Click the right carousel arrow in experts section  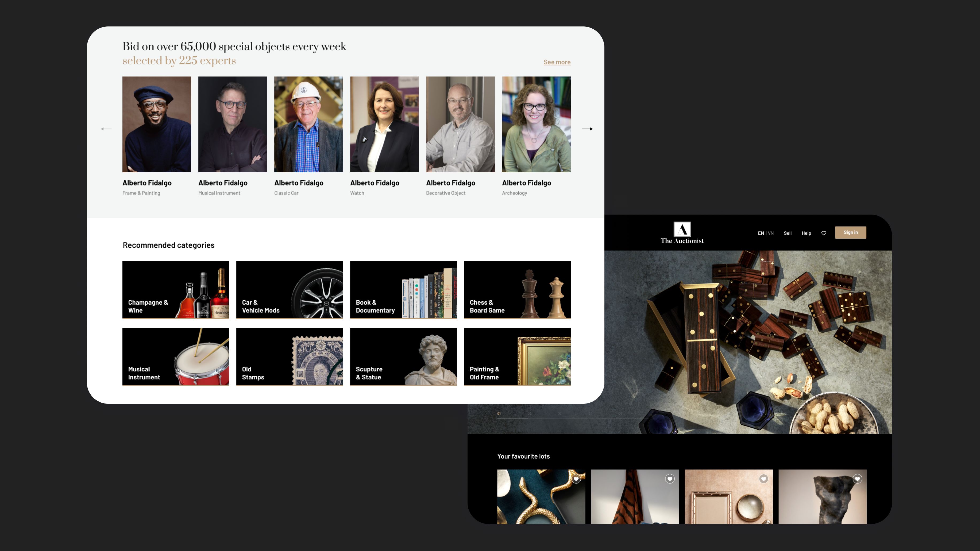coord(587,129)
